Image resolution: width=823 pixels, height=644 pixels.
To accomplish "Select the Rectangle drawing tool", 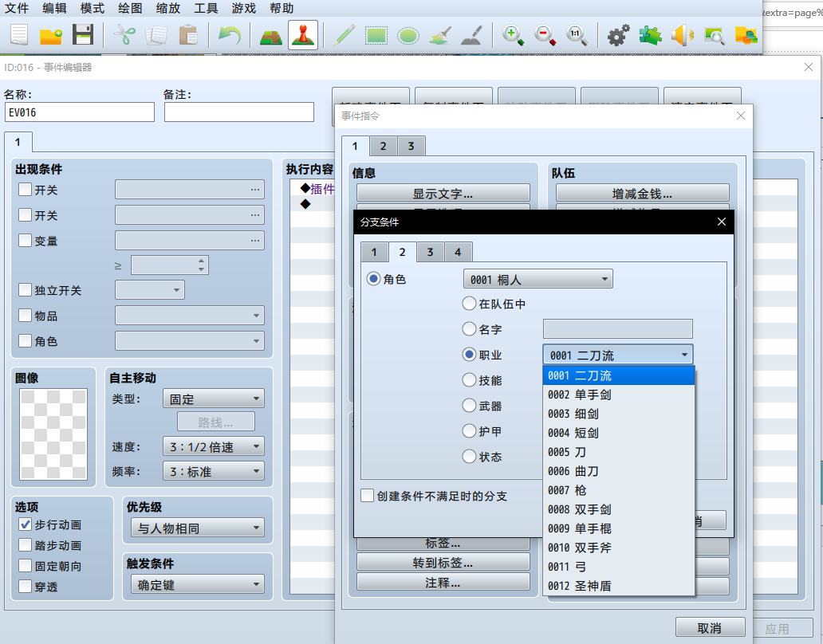I will (x=376, y=35).
